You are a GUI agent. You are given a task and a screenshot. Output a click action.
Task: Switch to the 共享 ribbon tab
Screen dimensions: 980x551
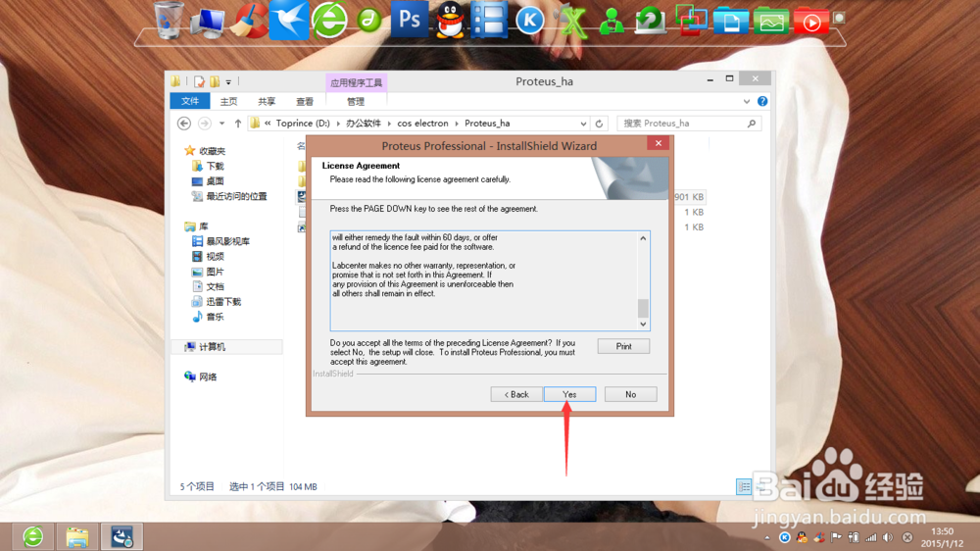[x=267, y=101]
